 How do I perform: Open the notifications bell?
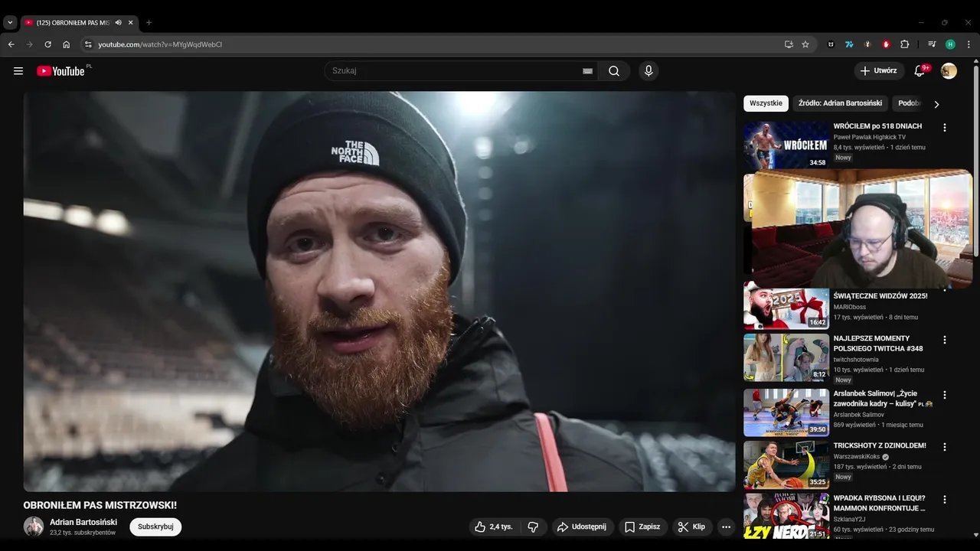tap(920, 71)
